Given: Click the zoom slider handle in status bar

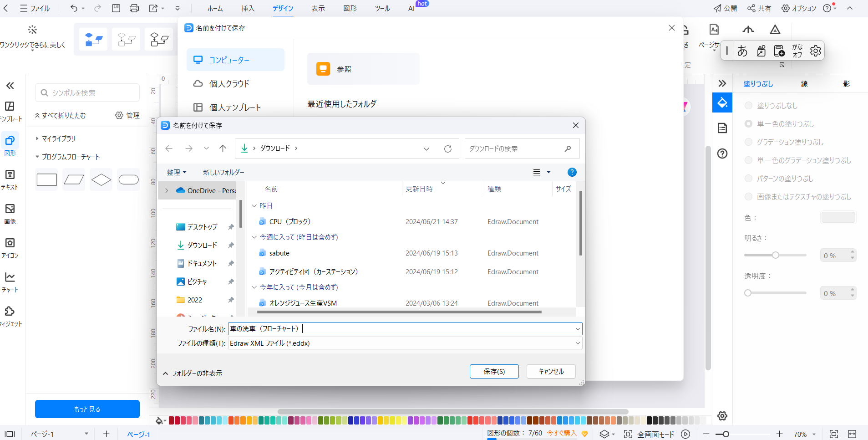Looking at the screenshot, I should (x=726, y=434).
